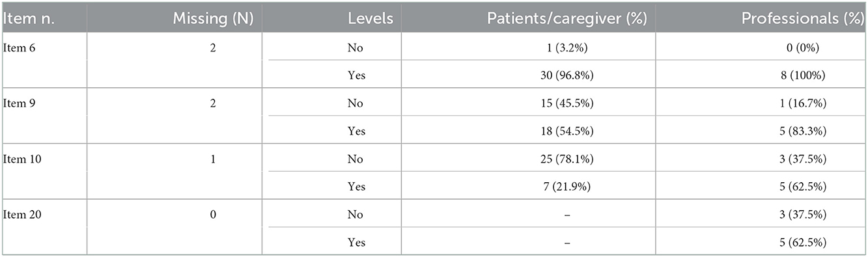Click the 'Item 9' row label
Image resolution: width=868 pixels, height=257 pixels.
21,103
